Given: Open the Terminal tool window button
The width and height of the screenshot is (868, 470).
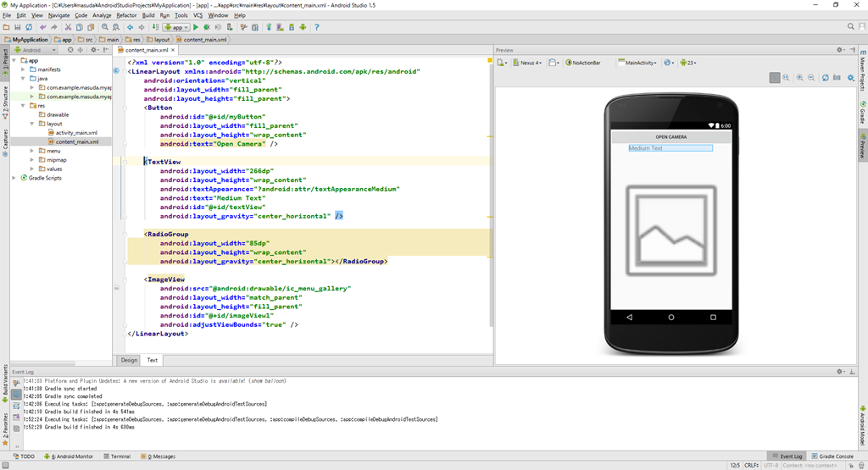Looking at the screenshot, I should 120,456.
